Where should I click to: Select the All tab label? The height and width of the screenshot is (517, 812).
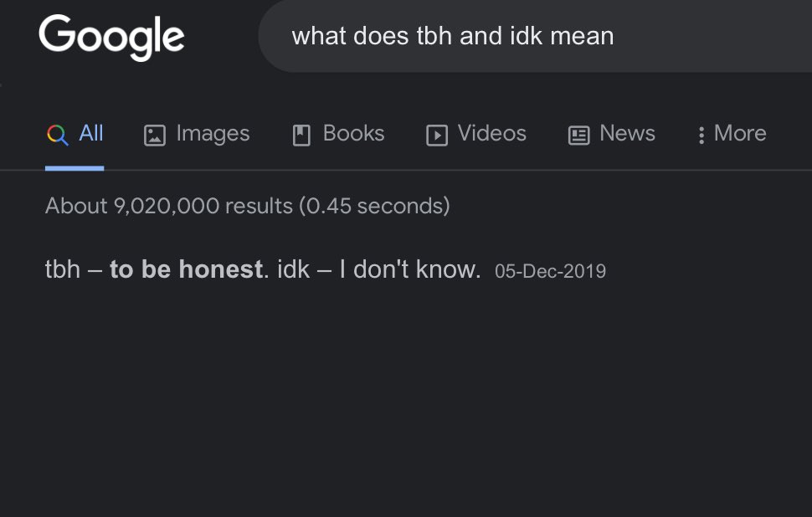coord(91,134)
